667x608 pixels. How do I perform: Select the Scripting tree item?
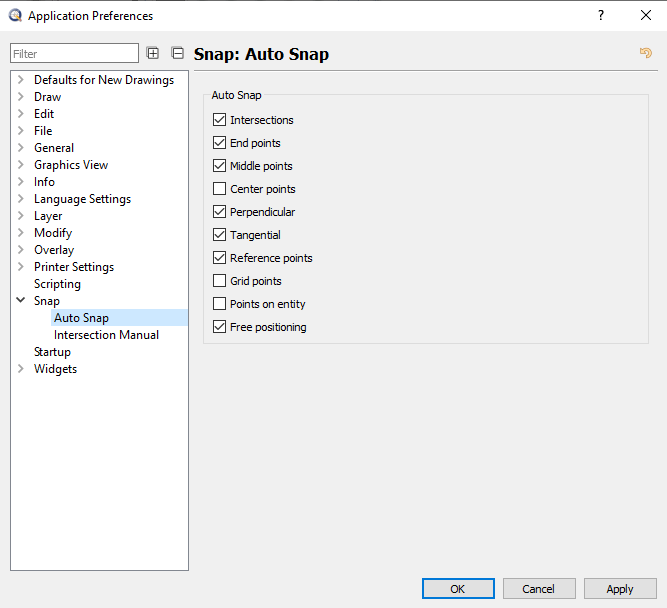(x=57, y=284)
